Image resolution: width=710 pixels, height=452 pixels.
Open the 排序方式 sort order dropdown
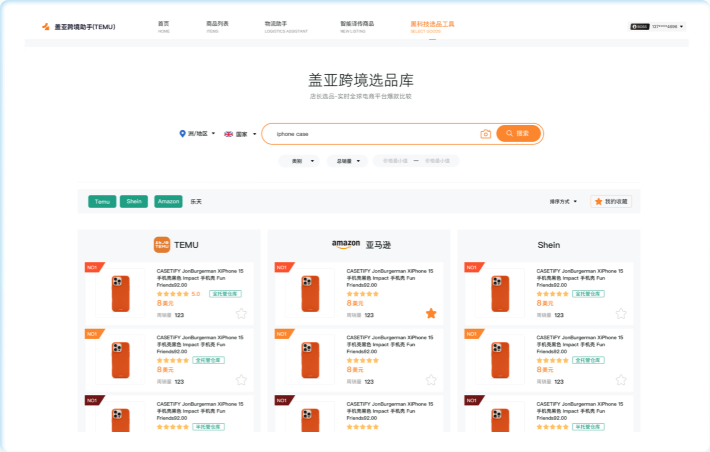pyautogui.click(x=563, y=201)
